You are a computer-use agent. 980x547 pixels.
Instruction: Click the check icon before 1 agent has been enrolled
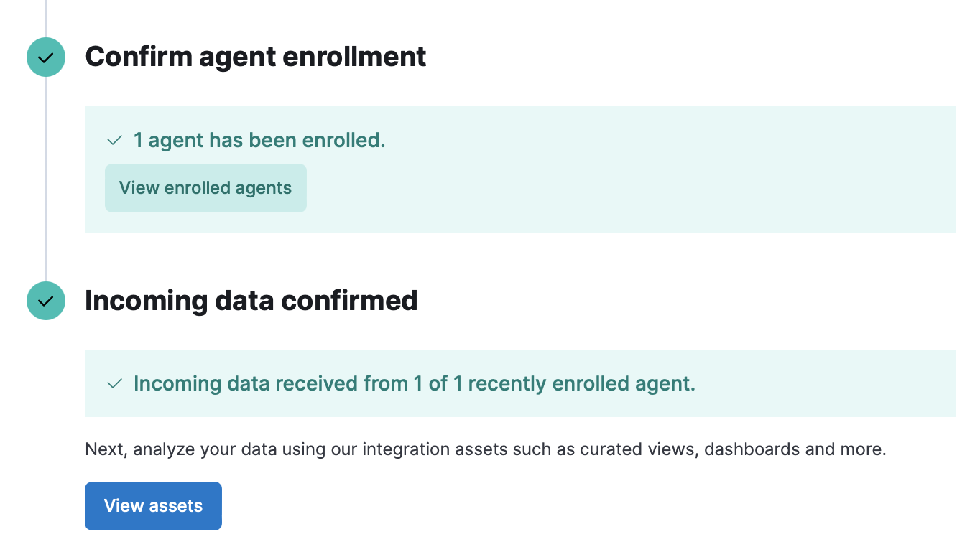coord(114,140)
